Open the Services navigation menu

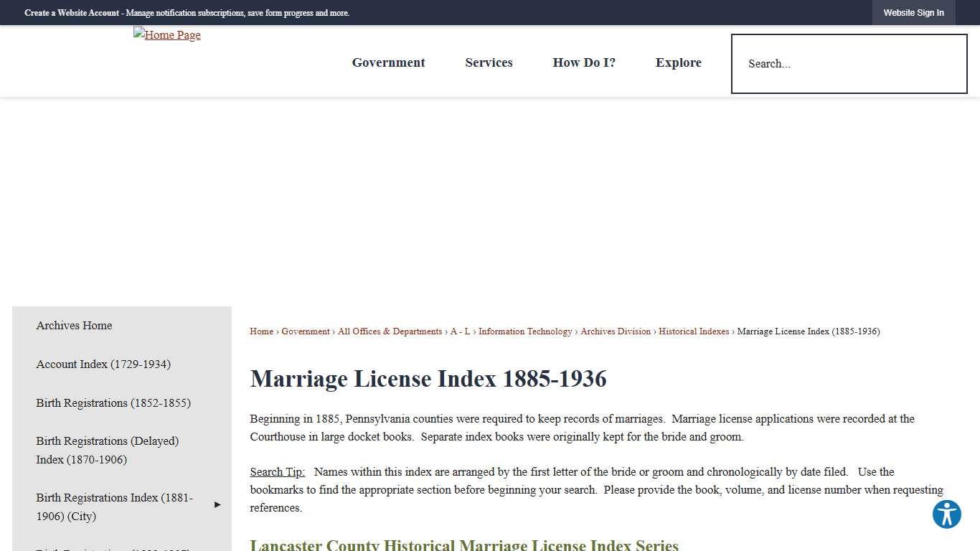point(489,62)
